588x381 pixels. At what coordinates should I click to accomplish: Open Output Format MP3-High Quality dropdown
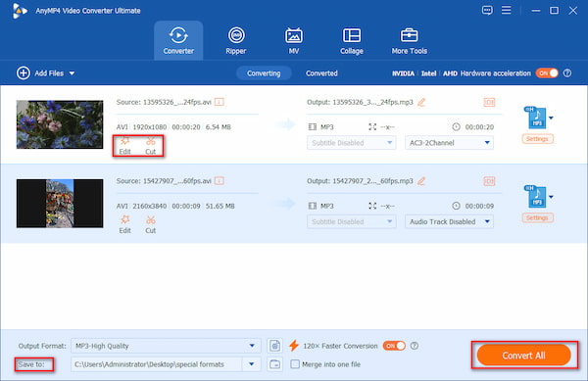(166, 346)
